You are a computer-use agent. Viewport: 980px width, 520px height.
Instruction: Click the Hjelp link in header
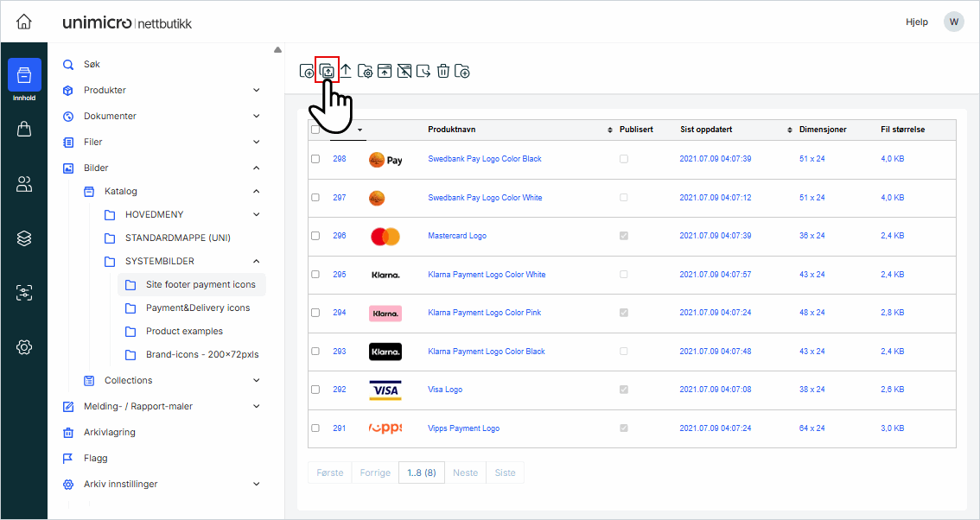click(916, 22)
